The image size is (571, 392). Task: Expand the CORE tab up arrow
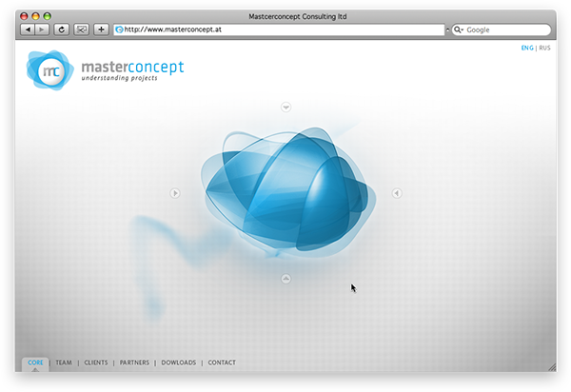(35, 370)
